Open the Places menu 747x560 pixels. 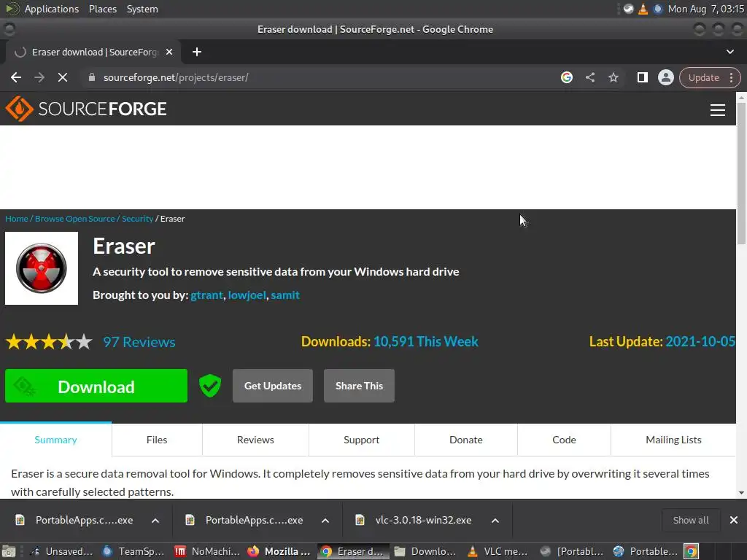pos(102,9)
